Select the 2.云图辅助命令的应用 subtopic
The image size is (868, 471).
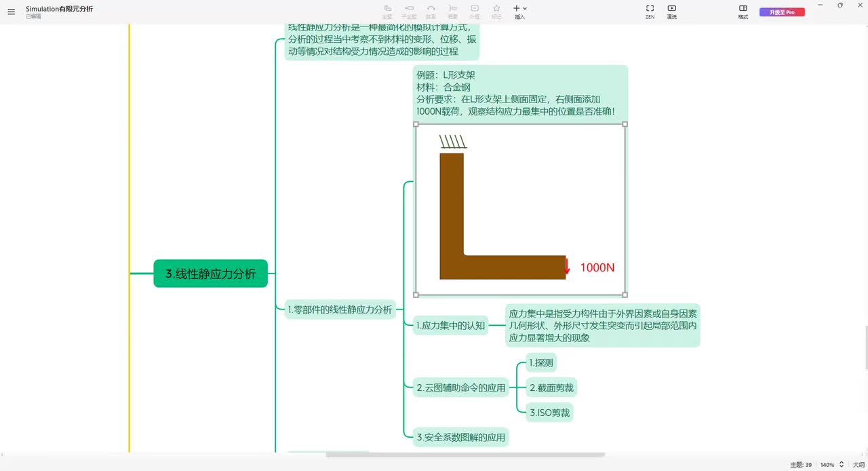pyautogui.click(x=461, y=388)
